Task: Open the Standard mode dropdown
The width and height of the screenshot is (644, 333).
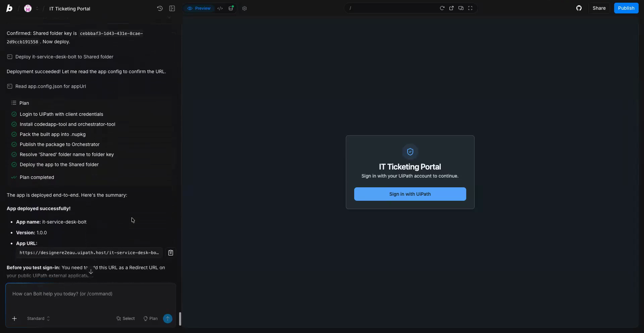Action: click(x=38, y=319)
